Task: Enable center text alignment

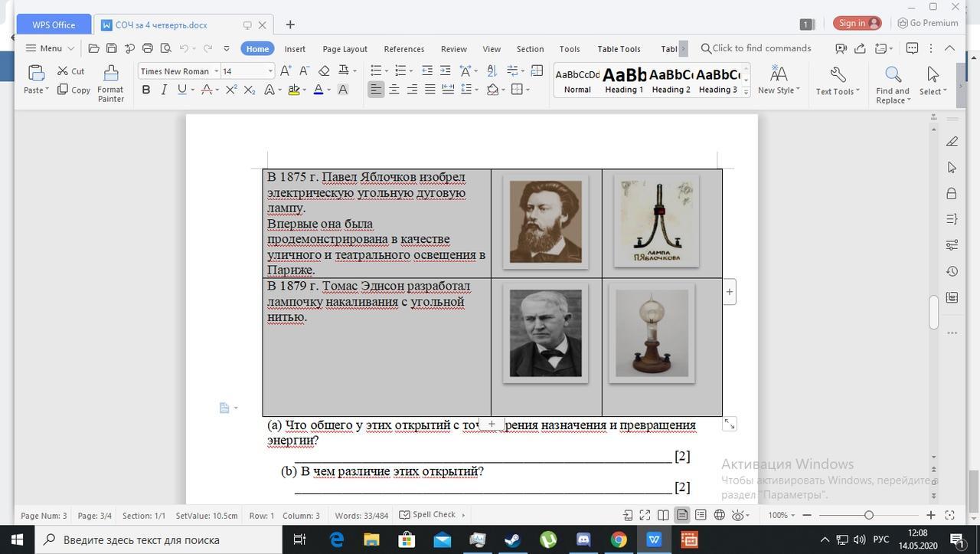Action: pos(394,90)
